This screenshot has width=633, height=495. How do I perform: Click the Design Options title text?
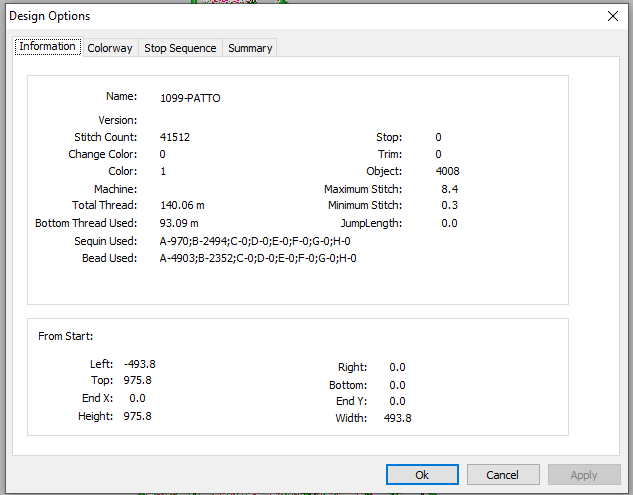pos(50,16)
